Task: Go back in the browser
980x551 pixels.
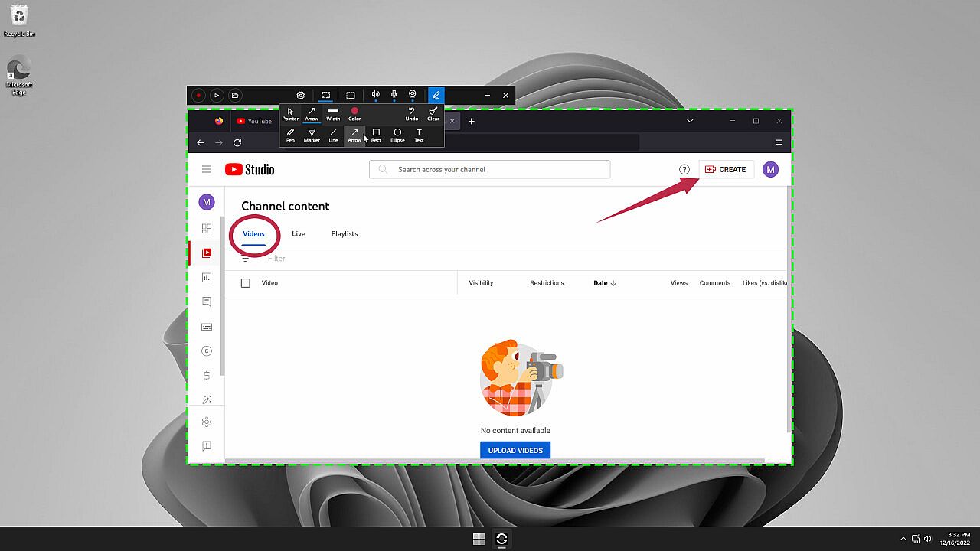Action: pyautogui.click(x=201, y=142)
